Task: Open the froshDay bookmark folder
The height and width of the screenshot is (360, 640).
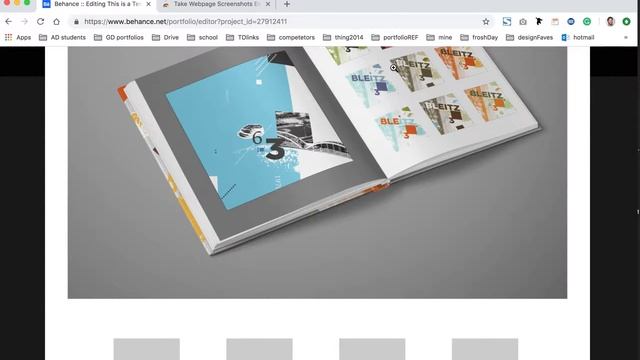Action: (x=479, y=38)
